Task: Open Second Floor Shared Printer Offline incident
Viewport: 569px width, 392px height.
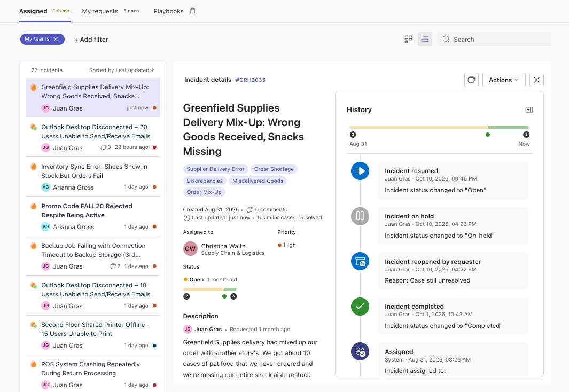Action: [x=93, y=335]
